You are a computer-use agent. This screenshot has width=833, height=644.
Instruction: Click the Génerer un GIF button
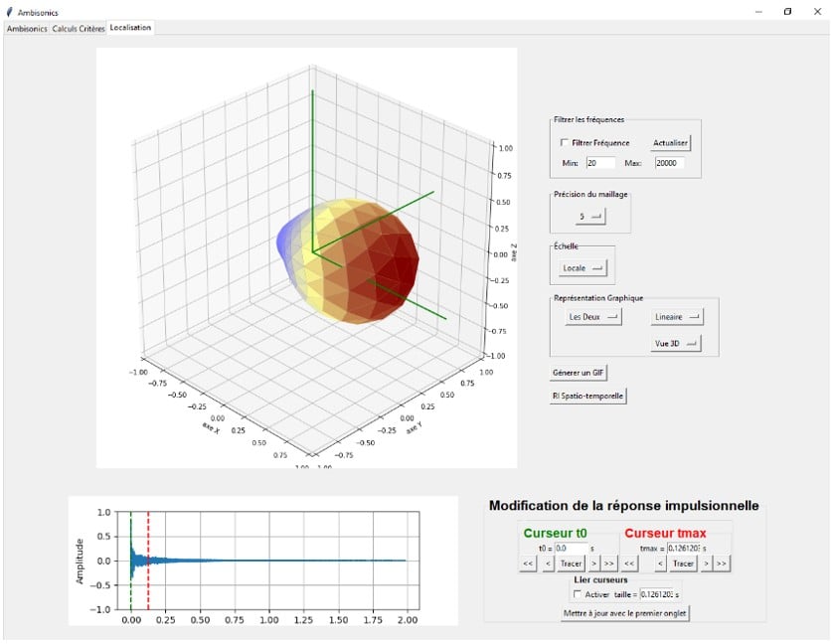pyautogui.click(x=579, y=373)
